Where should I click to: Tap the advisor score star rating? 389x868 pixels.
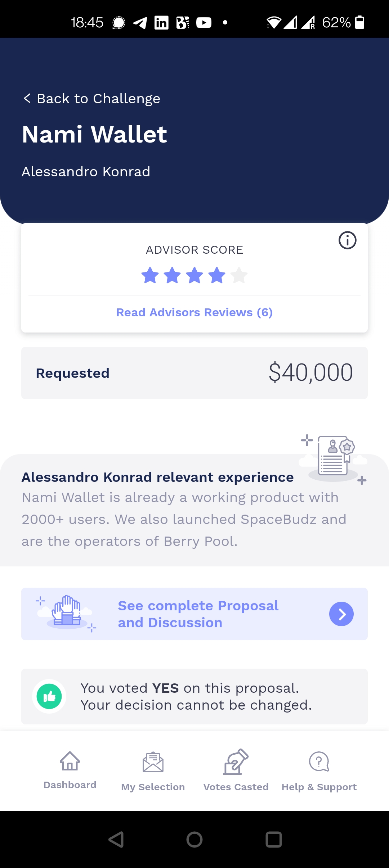click(x=194, y=275)
